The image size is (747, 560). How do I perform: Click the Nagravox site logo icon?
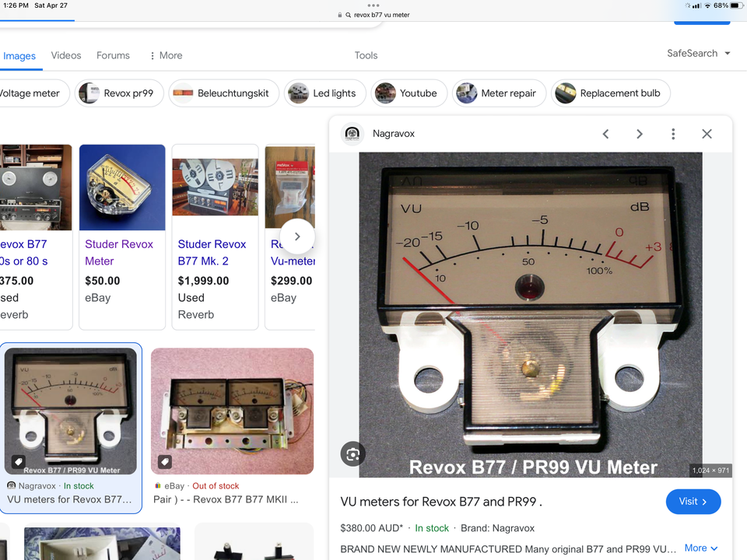(352, 133)
